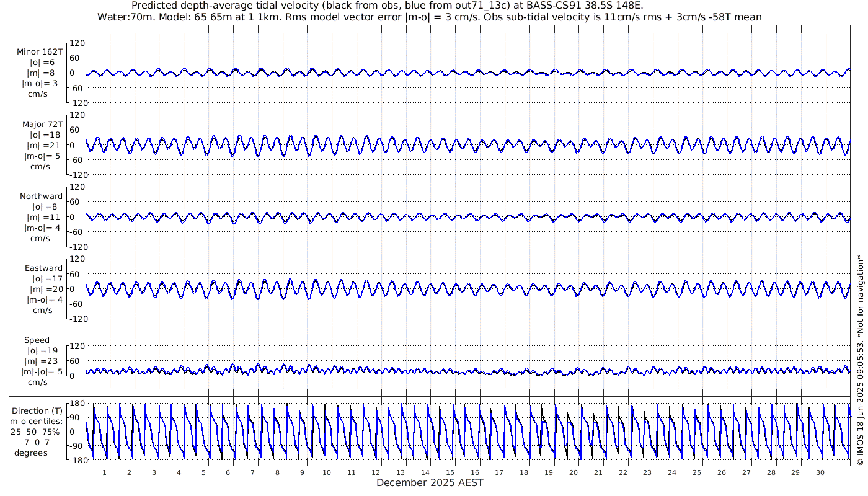Click the chart title line about predicted tidal velocity
The width and height of the screenshot is (868, 496).
[x=387, y=6]
